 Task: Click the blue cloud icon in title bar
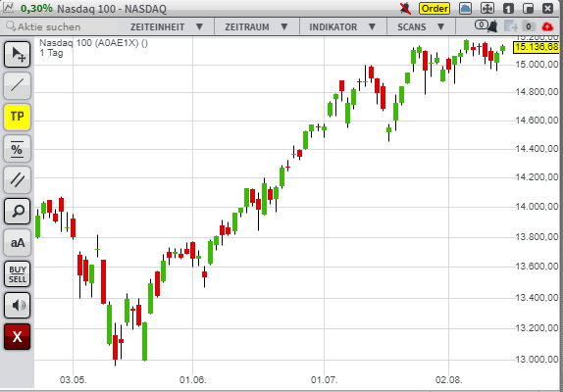pos(465,8)
